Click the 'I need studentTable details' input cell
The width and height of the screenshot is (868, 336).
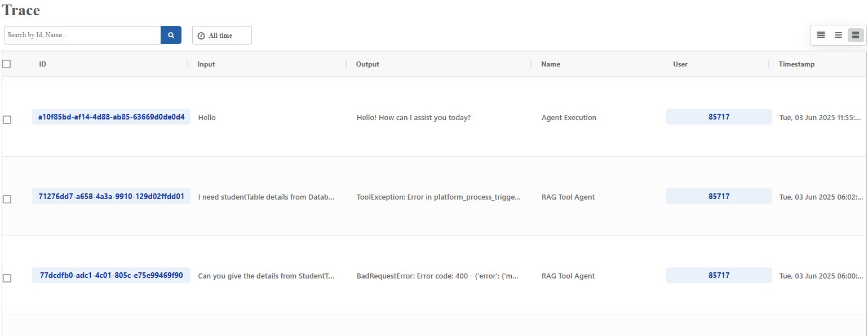pyautogui.click(x=266, y=197)
